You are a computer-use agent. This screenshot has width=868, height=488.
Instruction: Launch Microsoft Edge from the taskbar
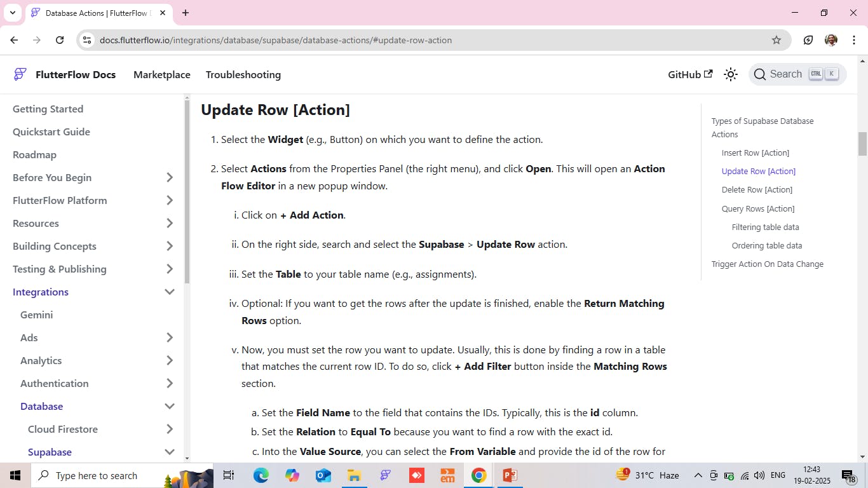(261, 475)
